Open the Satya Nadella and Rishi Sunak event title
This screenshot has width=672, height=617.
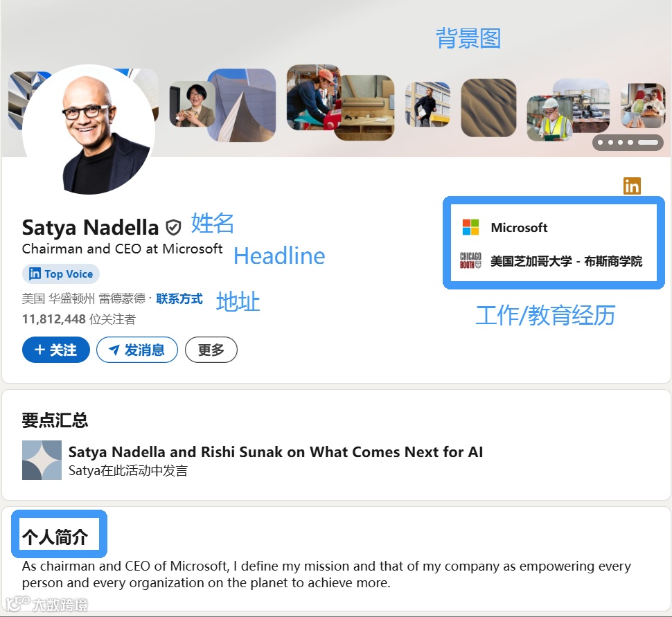tap(276, 452)
